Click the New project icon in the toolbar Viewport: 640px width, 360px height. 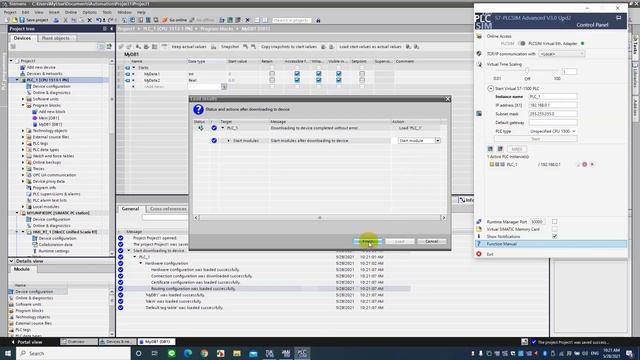(x=7, y=20)
